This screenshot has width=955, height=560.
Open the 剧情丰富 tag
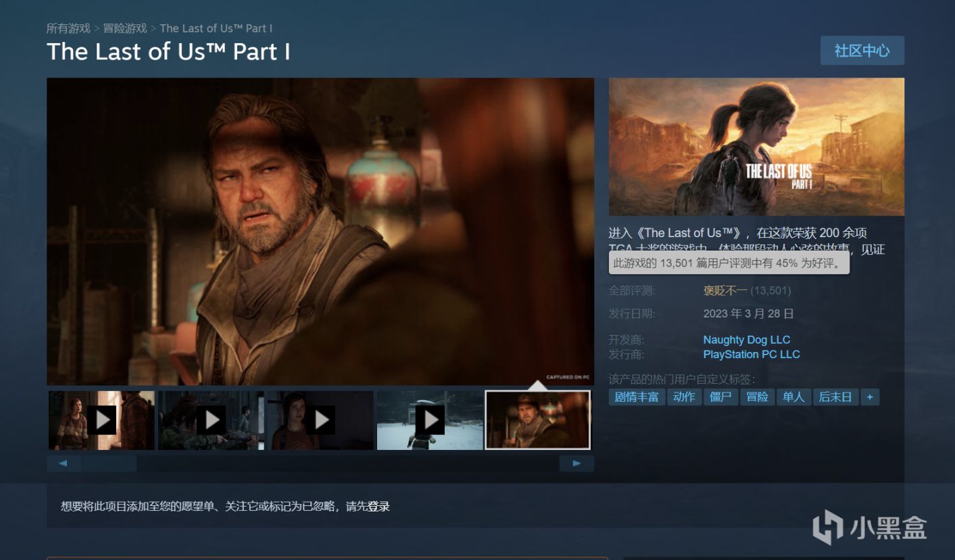click(637, 397)
